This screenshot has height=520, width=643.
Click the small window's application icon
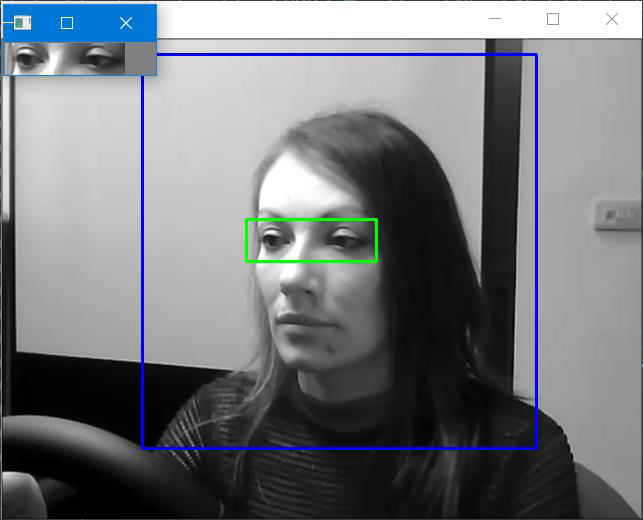tap(22, 23)
